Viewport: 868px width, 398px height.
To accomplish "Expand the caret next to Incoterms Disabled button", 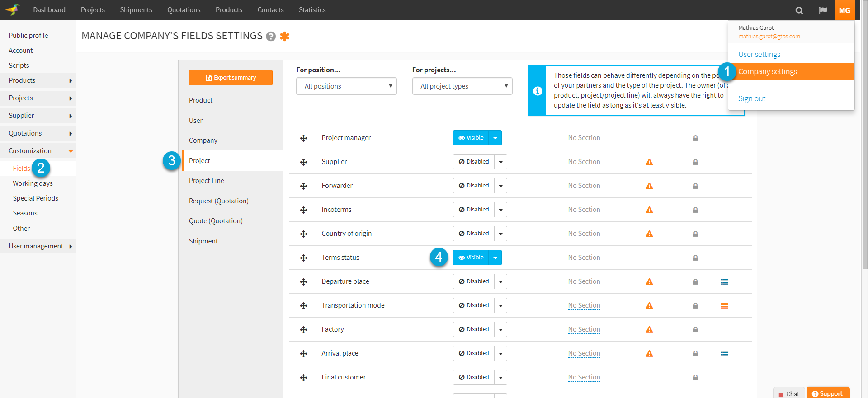I will point(500,210).
